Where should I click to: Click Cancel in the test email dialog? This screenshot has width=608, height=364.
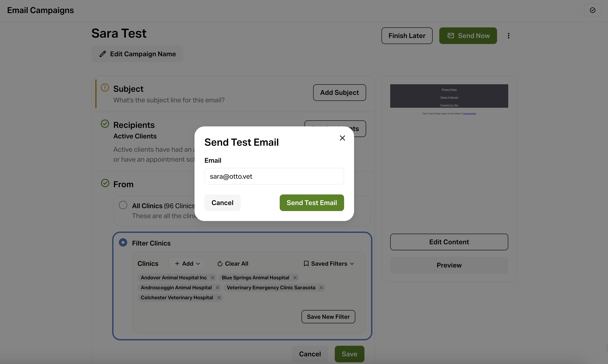pyautogui.click(x=223, y=203)
